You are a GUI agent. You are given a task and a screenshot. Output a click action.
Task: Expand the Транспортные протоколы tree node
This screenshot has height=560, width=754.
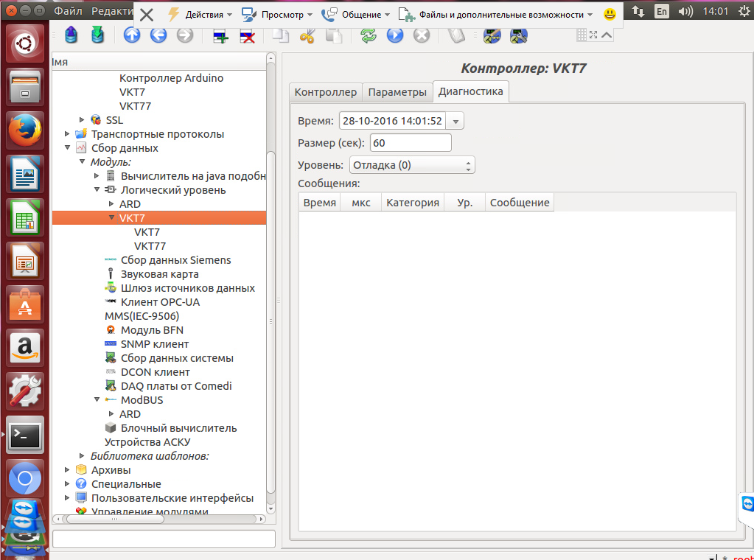click(x=67, y=134)
